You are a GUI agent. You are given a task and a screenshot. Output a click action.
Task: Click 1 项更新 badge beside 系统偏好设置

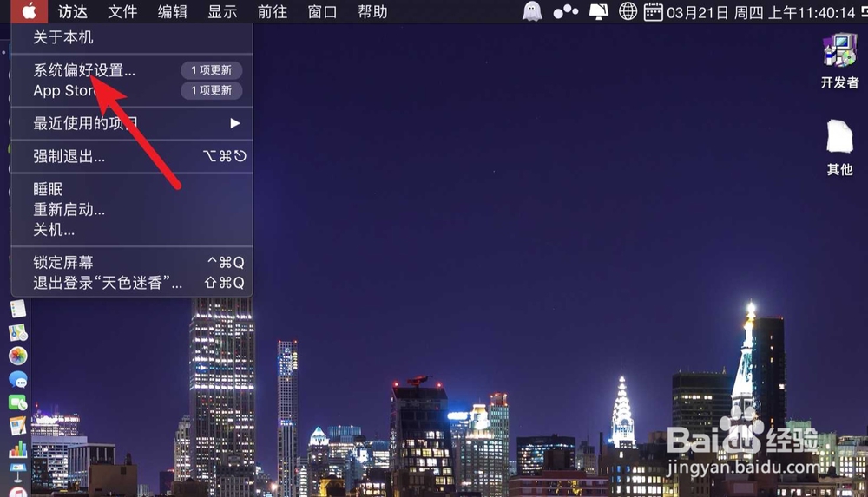tap(212, 70)
